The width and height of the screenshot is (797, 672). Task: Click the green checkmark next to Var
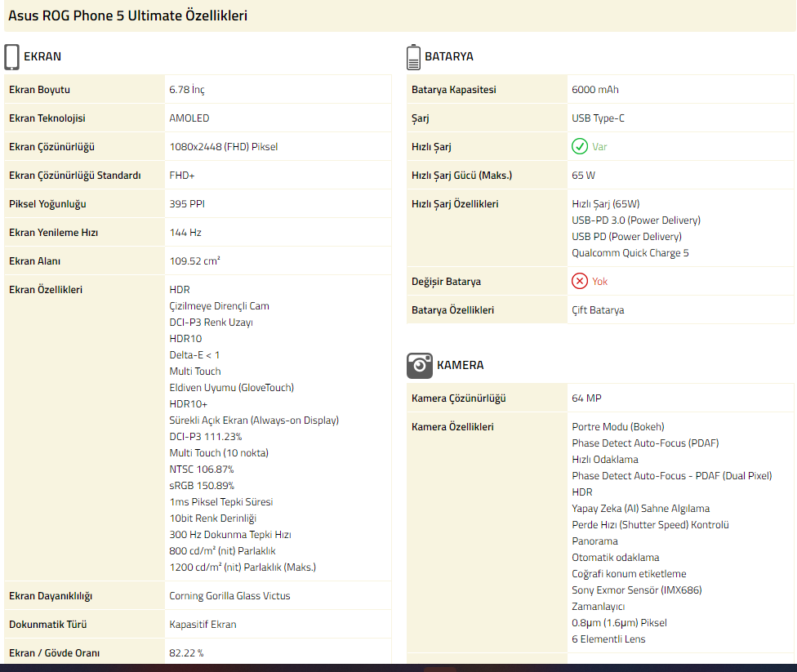tap(580, 147)
